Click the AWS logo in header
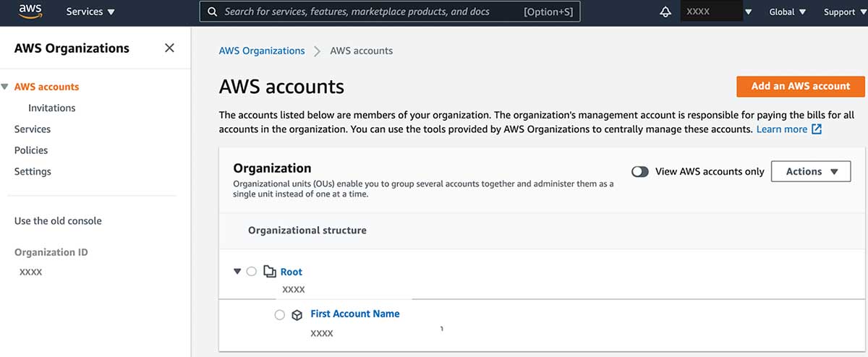This screenshot has width=868, height=357. (30, 12)
